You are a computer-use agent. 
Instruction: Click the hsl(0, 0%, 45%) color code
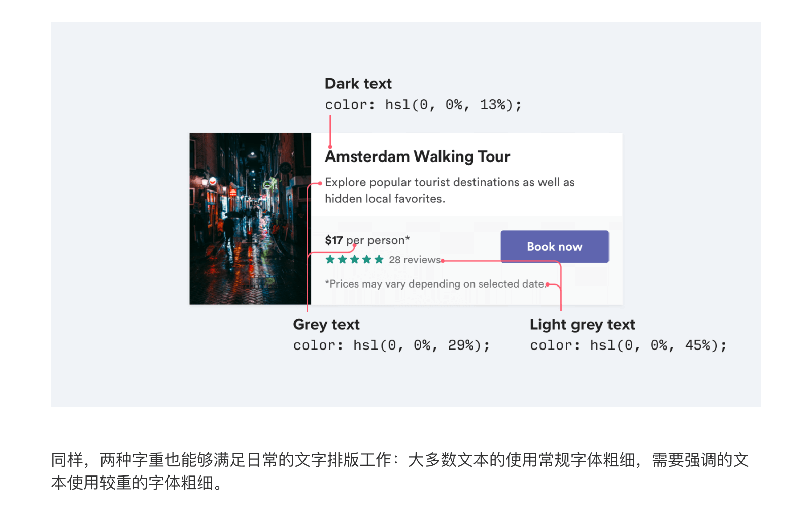(x=628, y=345)
